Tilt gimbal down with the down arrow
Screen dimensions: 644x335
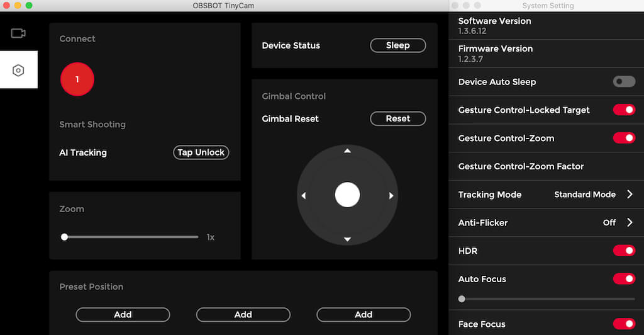pyautogui.click(x=347, y=239)
